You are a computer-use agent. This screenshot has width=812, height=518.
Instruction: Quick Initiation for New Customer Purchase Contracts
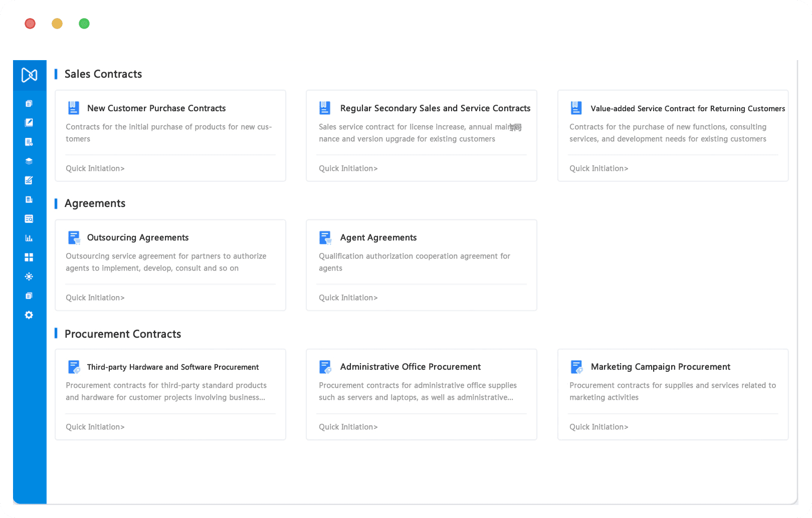point(95,168)
